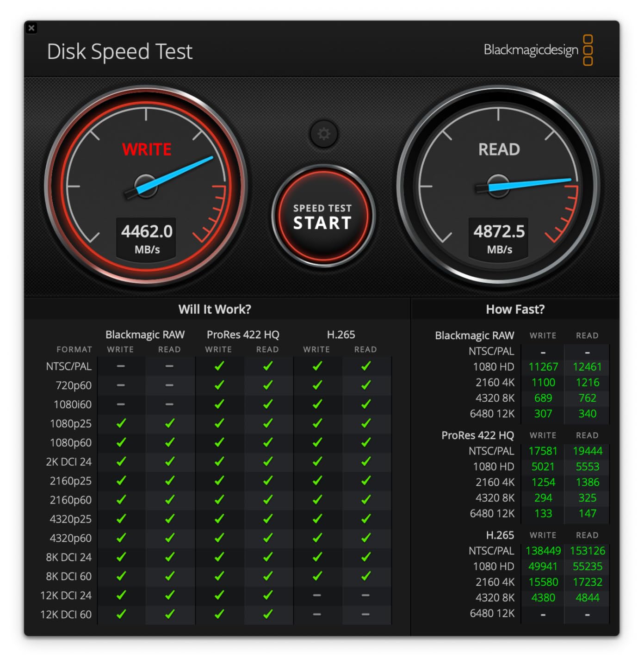Image resolution: width=644 pixels, height=664 pixels.
Task: Click the Will It Work? heading
Action: pyautogui.click(x=215, y=309)
